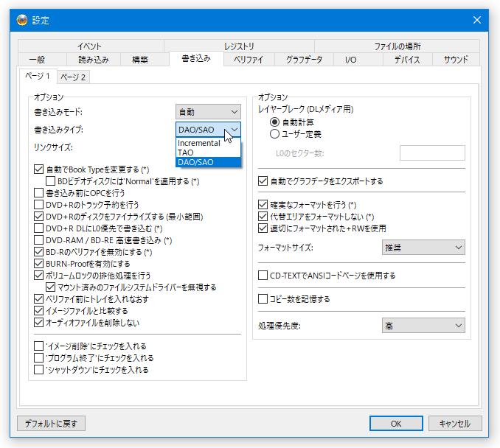Uncheck イメージファイルと比較する

tap(38, 311)
